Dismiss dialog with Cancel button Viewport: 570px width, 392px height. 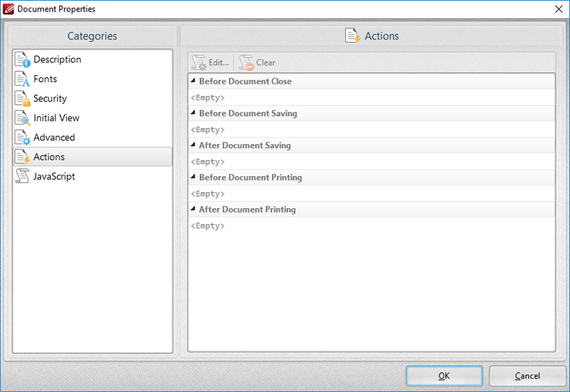(527, 375)
